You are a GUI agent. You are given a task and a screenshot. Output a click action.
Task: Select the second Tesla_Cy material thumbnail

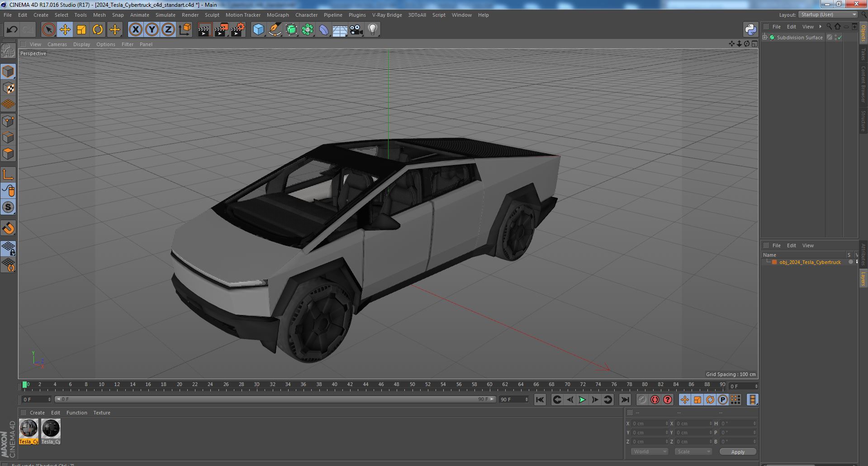51,432
